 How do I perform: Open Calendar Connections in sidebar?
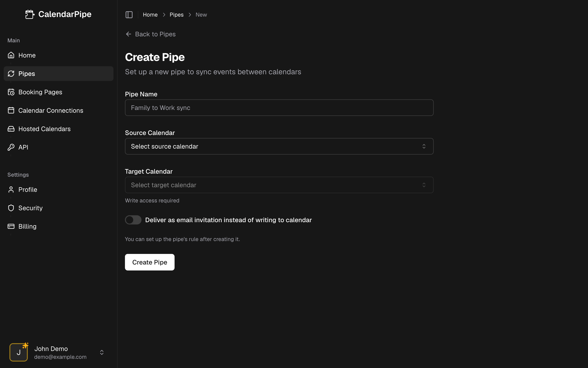[59, 110]
